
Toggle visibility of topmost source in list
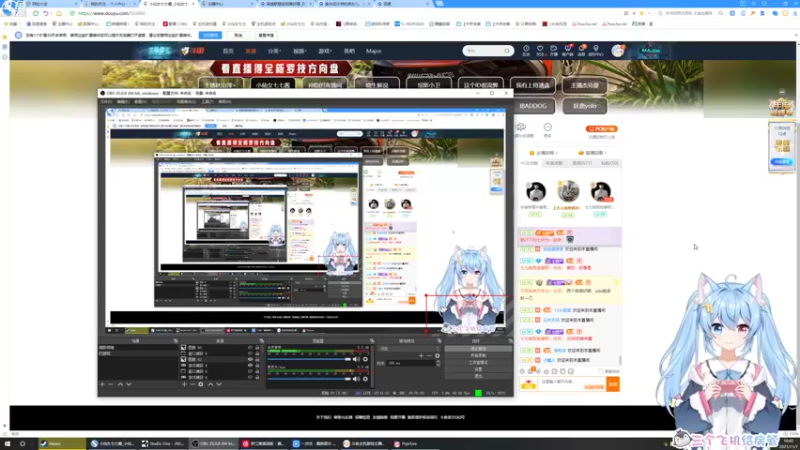pos(250,347)
